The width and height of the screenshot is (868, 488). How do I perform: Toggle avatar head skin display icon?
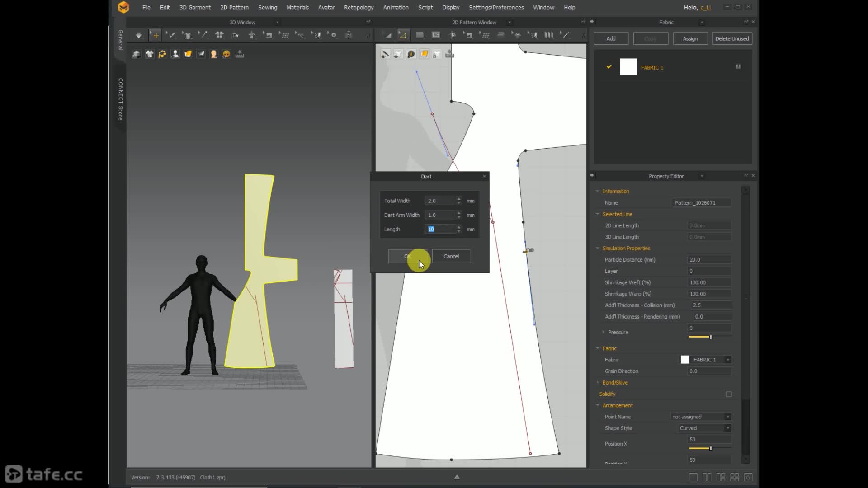tap(214, 54)
